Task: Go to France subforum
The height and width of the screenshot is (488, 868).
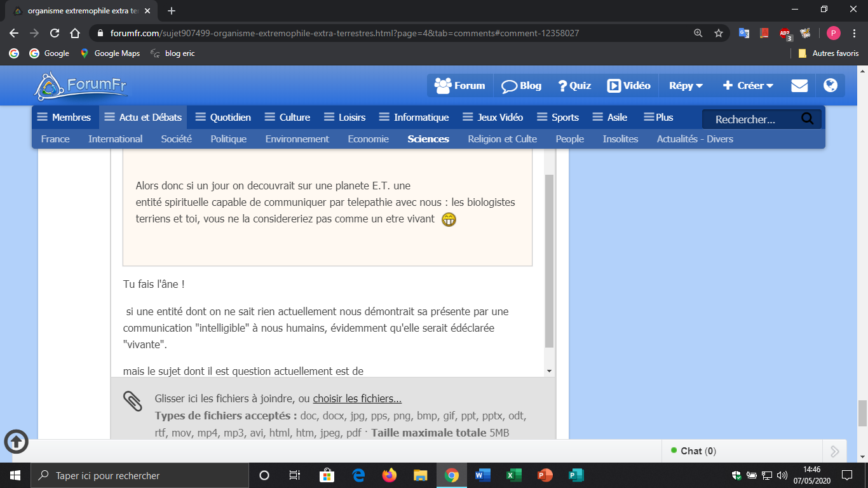Action: tap(55, 139)
